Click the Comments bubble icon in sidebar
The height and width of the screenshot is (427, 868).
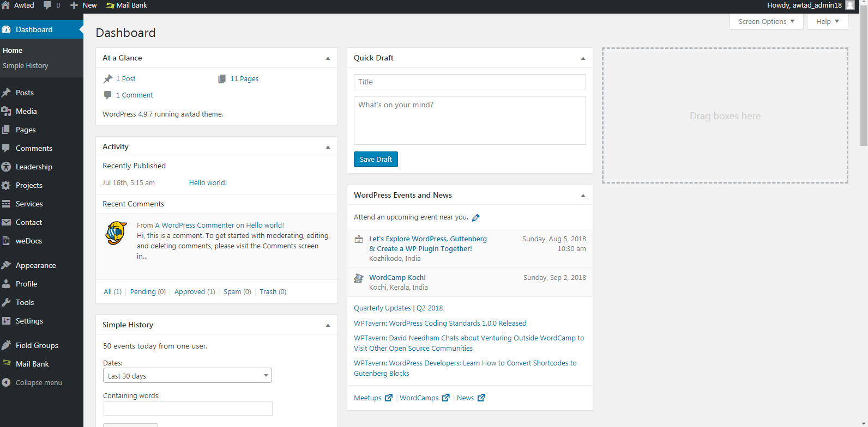[x=6, y=148]
